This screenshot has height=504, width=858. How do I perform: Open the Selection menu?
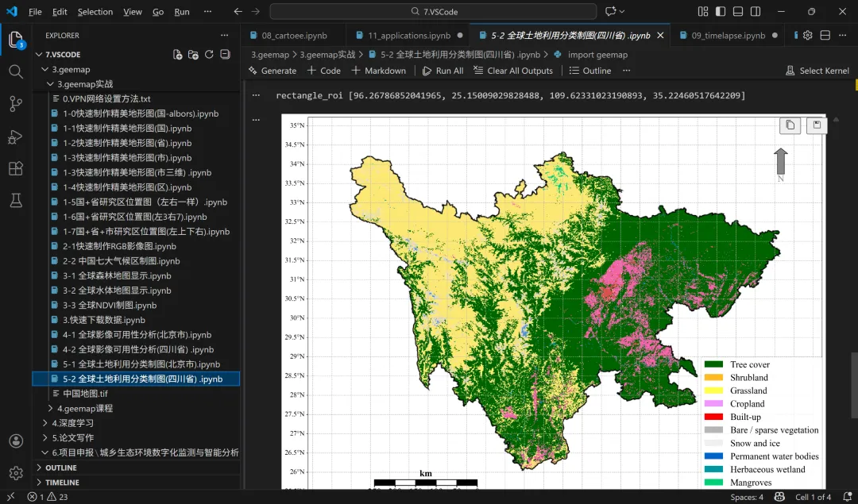pos(95,12)
